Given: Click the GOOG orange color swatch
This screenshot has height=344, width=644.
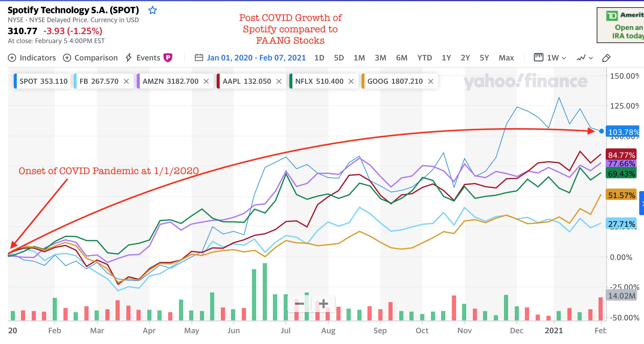Looking at the screenshot, I should click(x=363, y=81).
